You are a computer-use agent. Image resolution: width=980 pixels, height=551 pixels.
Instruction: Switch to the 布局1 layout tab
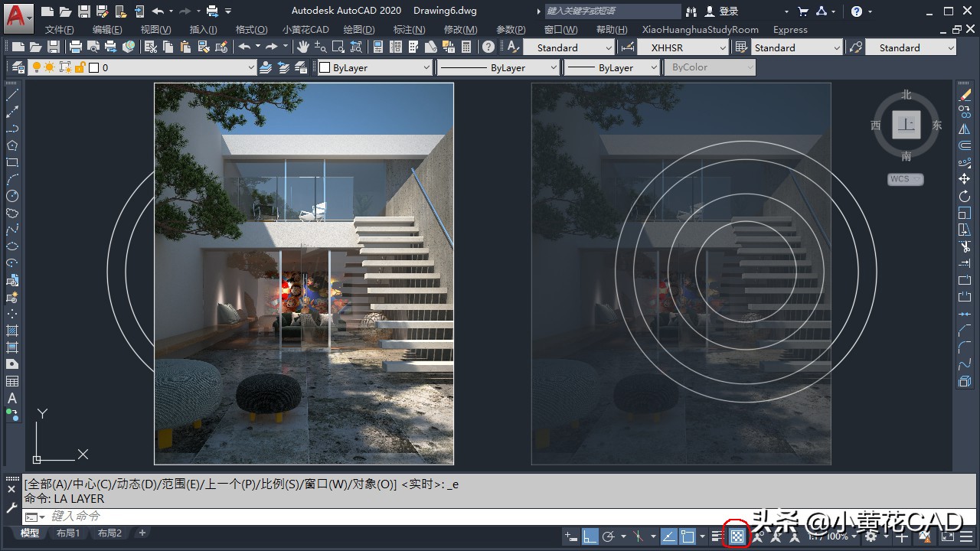click(x=68, y=533)
